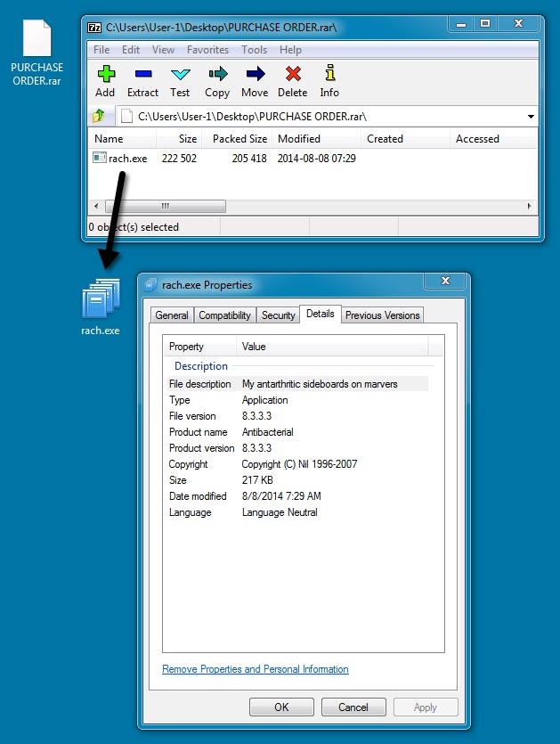Select rach.exe in the archive list
Screen dimensions: 560x744
[127, 159]
